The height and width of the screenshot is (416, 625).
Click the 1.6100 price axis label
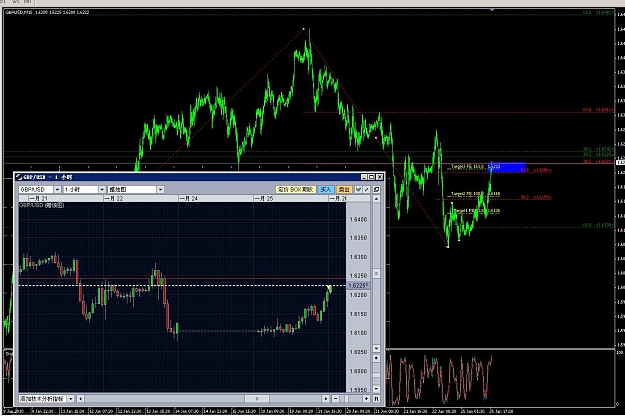pyautogui.click(x=358, y=333)
